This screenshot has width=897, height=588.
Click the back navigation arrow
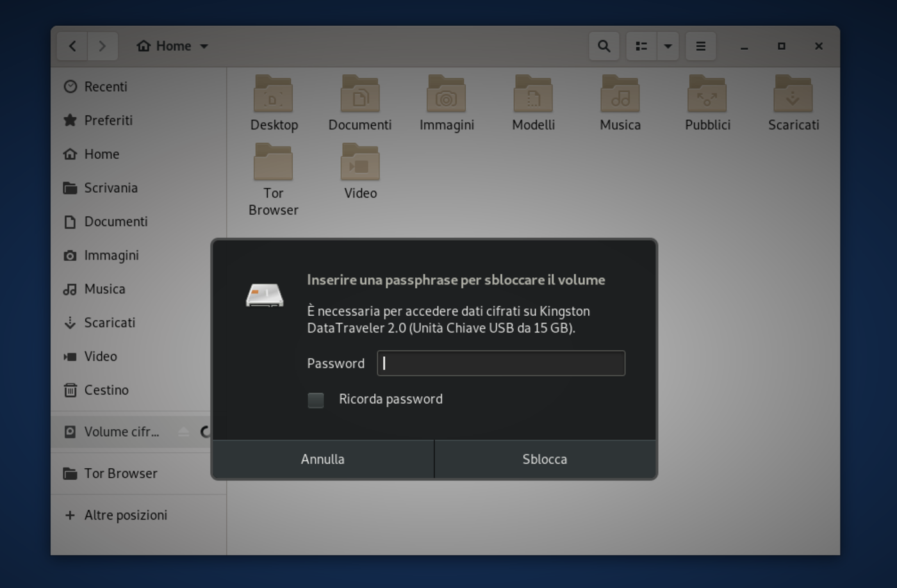[x=72, y=45]
